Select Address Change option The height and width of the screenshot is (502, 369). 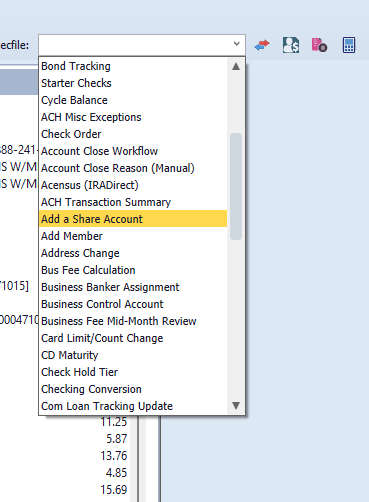click(133, 253)
